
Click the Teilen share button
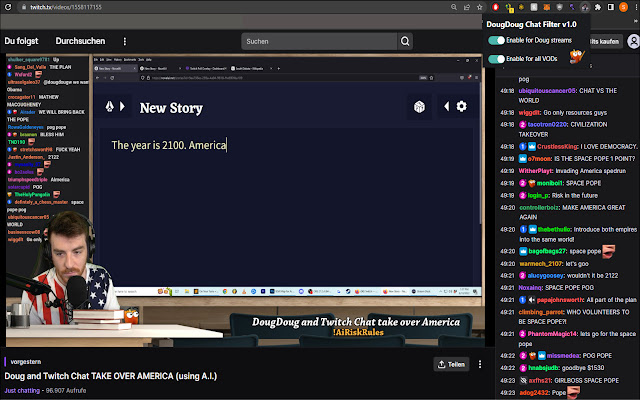pos(451,364)
